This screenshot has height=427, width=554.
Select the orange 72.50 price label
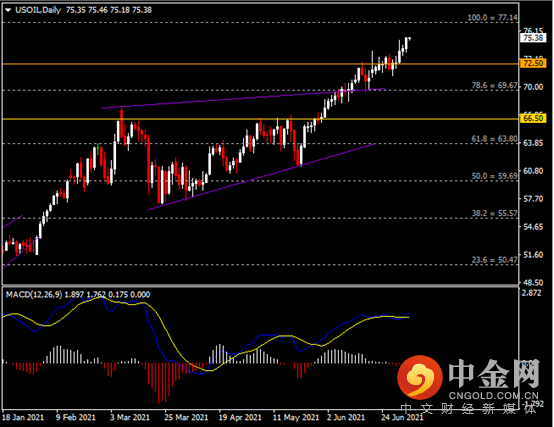[x=532, y=63]
